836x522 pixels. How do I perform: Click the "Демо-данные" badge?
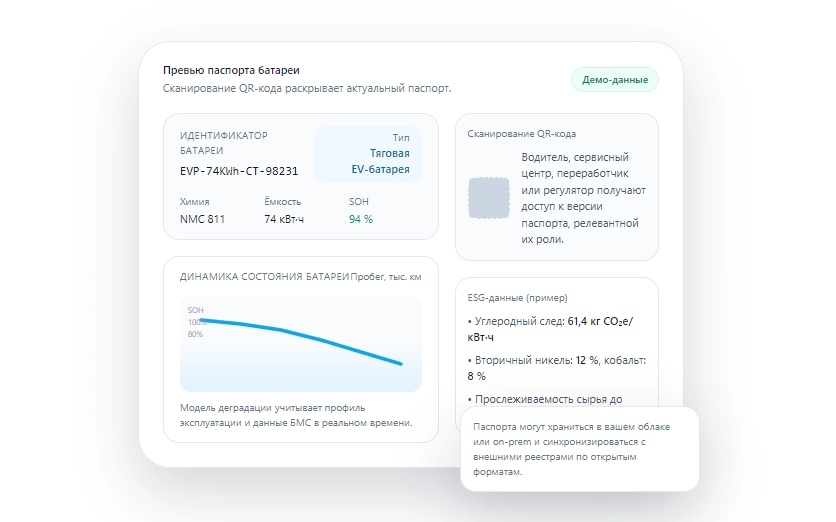tap(614, 80)
